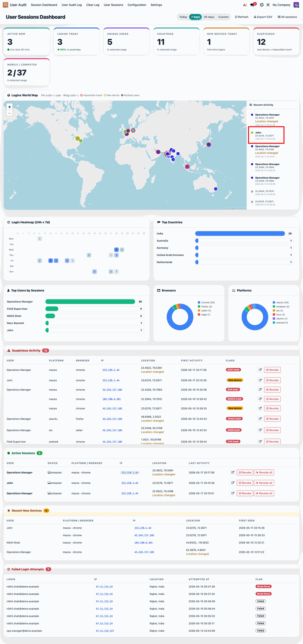Select the Today range filter
This screenshot has height=644, width=303.
pyautogui.click(x=183, y=17)
